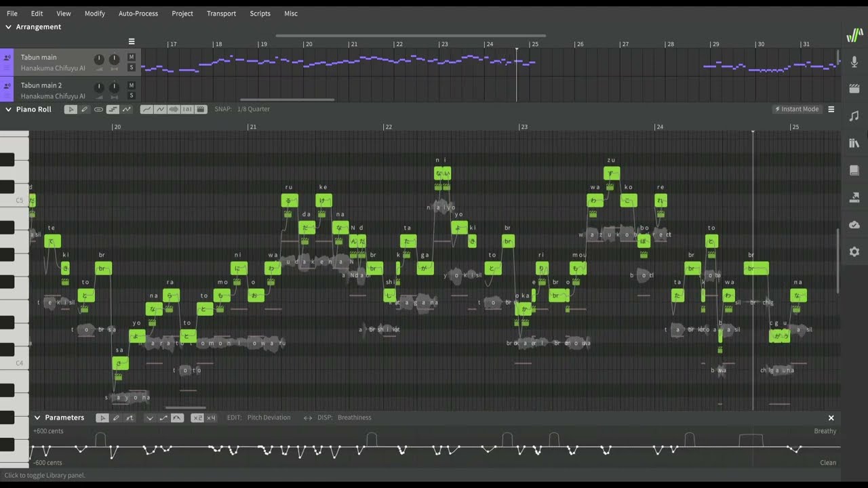Select the Parameters line draw tool
Image resolution: width=868 pixels, height=488 pixels.
click(x=130, y=418)
